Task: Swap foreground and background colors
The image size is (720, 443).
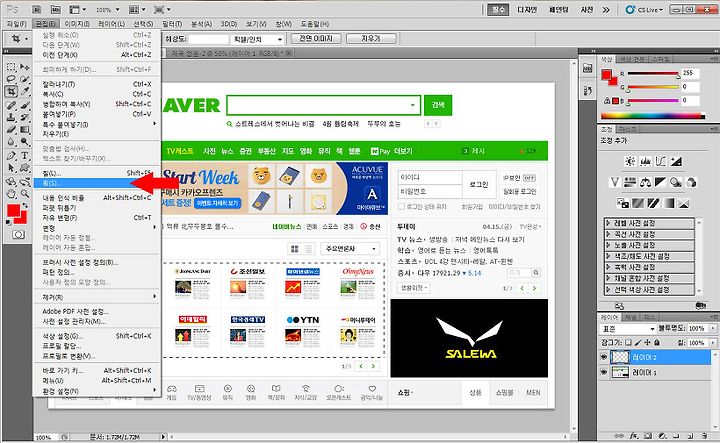Action: tap(26, 205)
